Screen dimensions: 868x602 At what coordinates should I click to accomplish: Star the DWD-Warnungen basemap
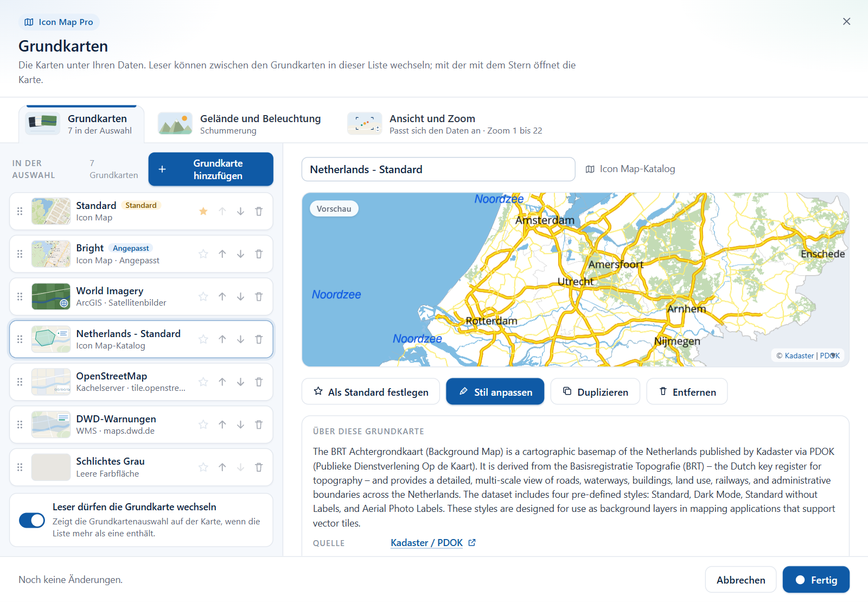pos(203,424)
